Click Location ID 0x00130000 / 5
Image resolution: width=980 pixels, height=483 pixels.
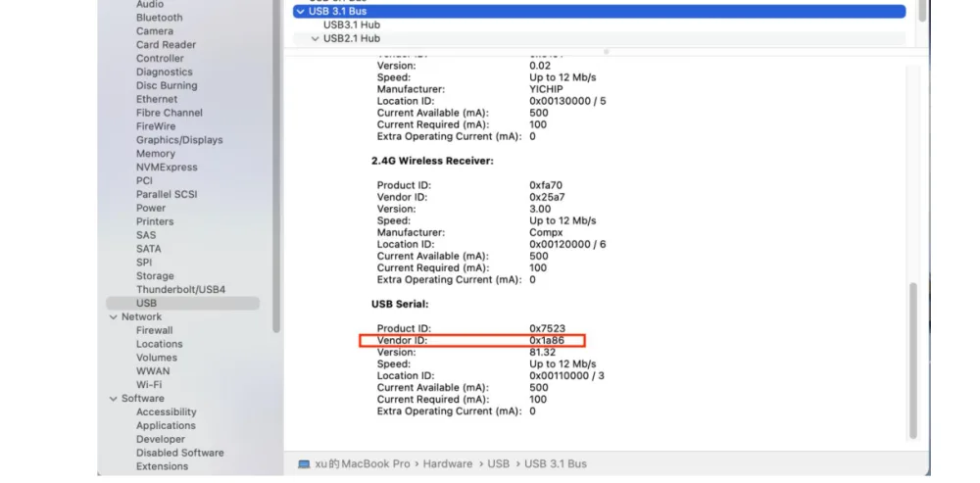[567, 101]
